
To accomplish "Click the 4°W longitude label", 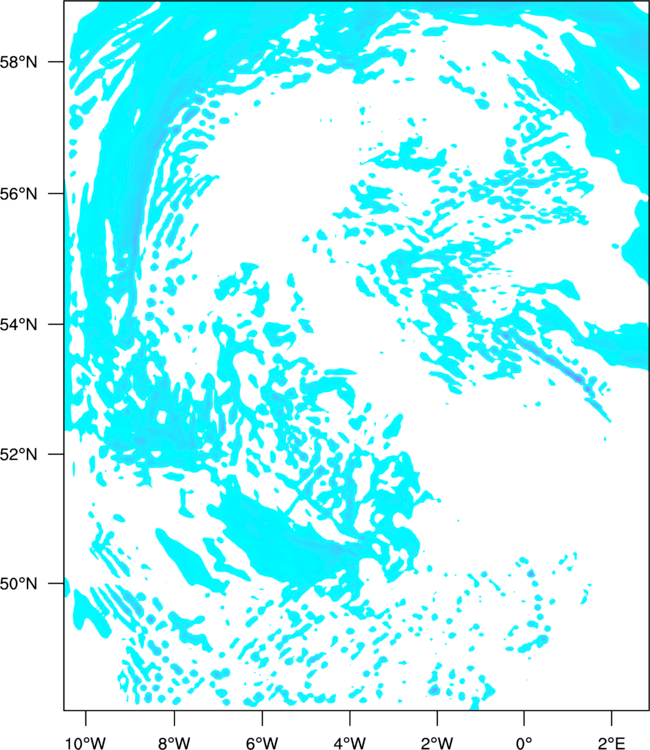I will 350,742.
